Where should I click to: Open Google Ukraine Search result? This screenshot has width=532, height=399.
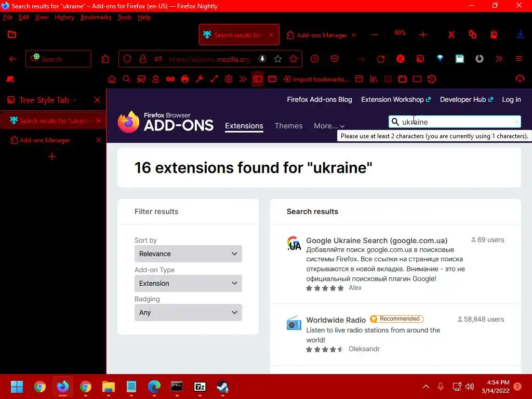click(x=377, y=241)
